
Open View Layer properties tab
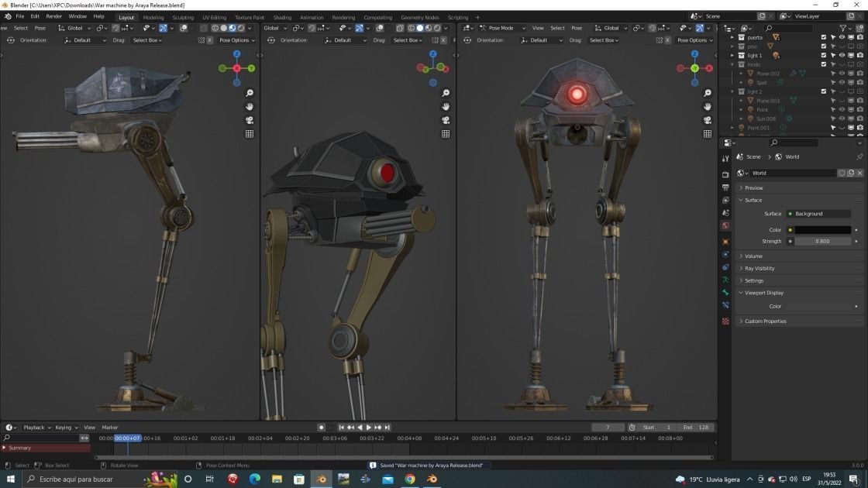[x=725, y=201]
